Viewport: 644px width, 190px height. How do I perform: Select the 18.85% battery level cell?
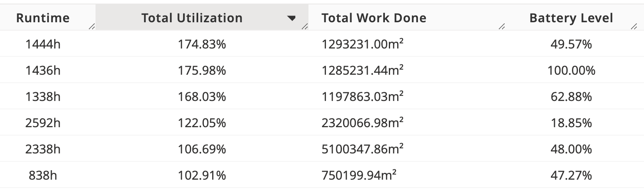click(x=571, y=123)
